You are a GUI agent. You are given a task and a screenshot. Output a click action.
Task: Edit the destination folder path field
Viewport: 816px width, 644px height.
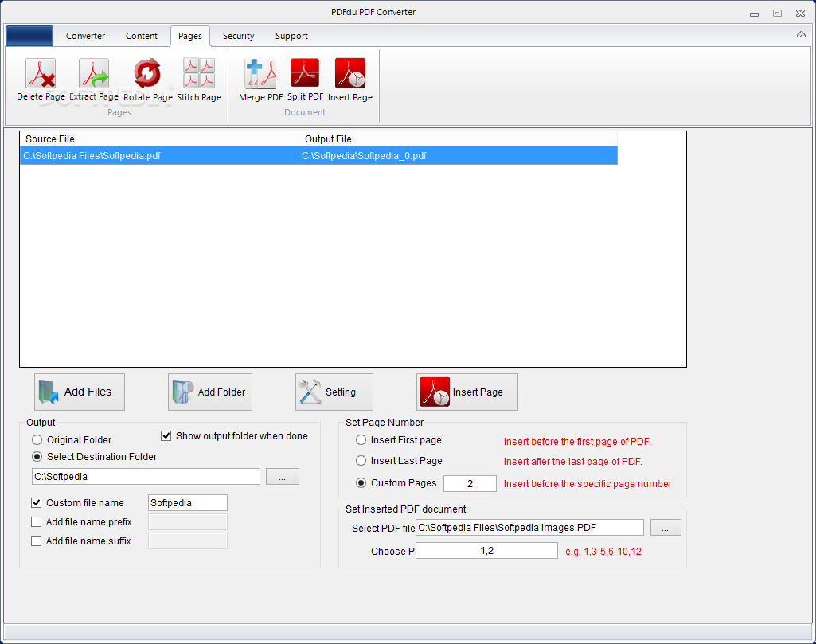click(x=146, y=477)
